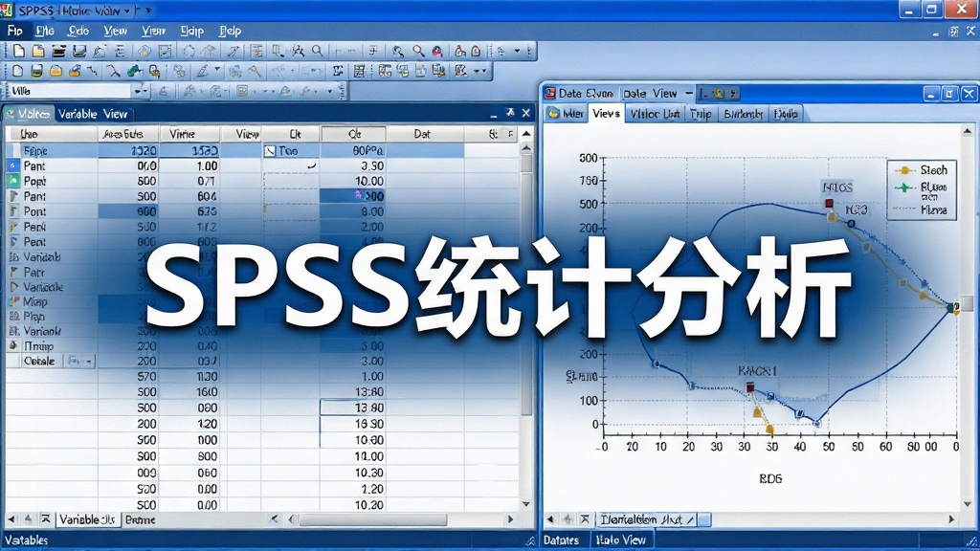Click the green puzzle-shaped icon in second toolbar

point(134,71)
